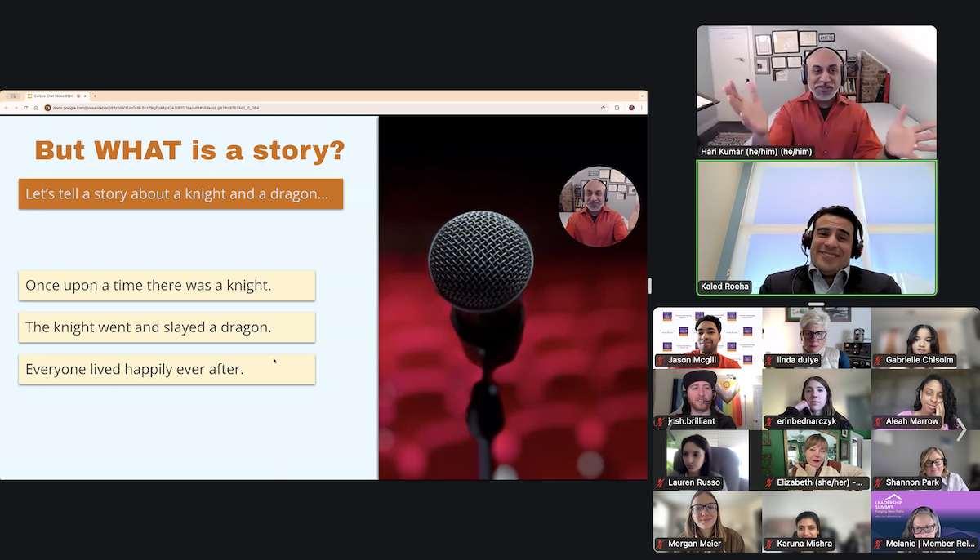This screenshot has width=980, height=560.
Task: Click Jason Mcgill's muted microphone icon
Action: 660,360
